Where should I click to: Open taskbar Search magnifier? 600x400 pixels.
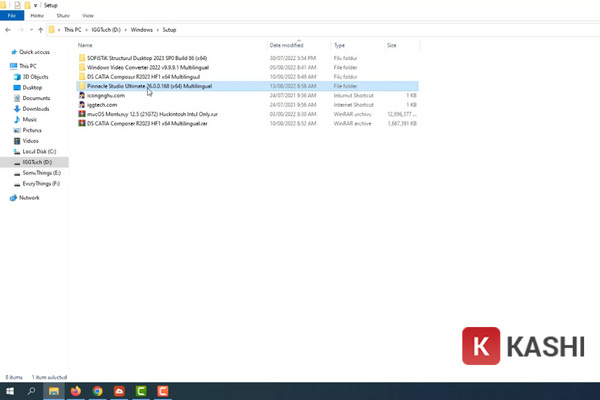coord(31,391)
